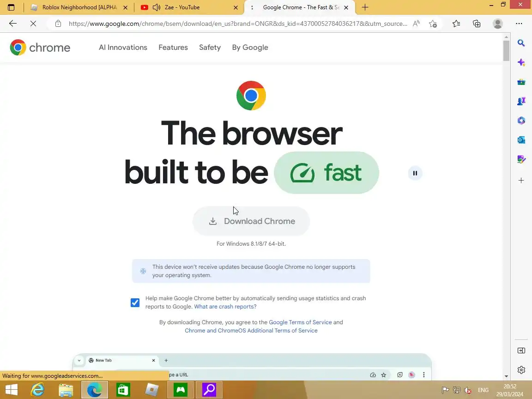This screenshot has width=532, height=399.
Task: Open the taskbar clock and date
Action: (510, 390)
